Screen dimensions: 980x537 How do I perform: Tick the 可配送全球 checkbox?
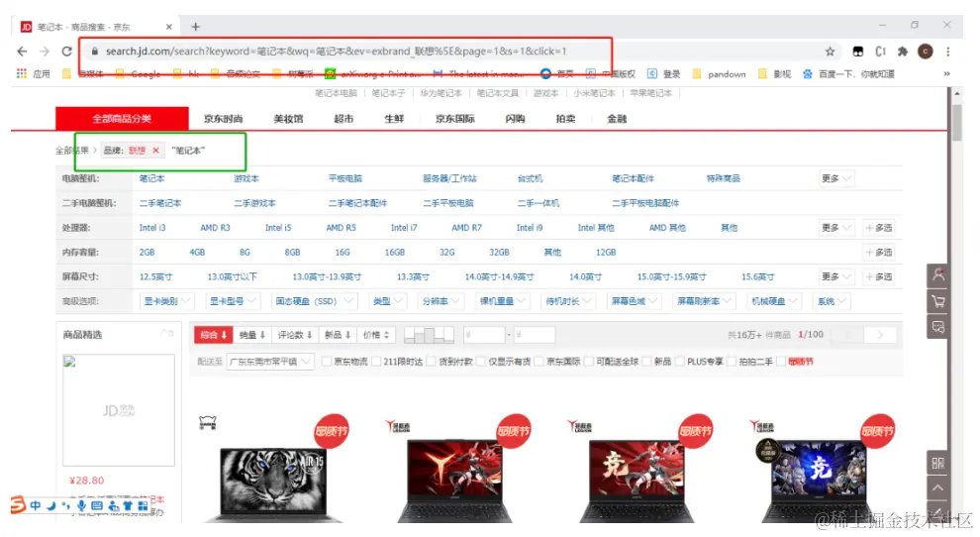[589, 362]
